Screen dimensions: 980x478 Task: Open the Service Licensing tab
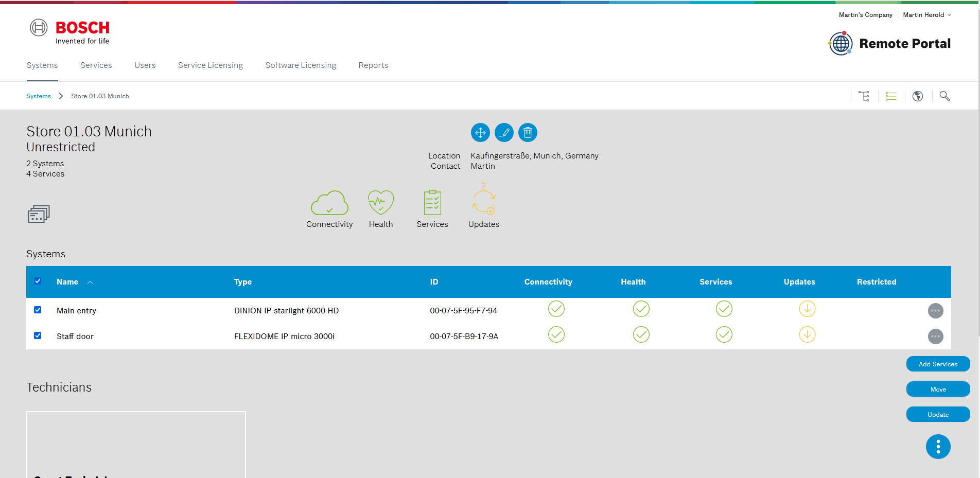point(210,65)
